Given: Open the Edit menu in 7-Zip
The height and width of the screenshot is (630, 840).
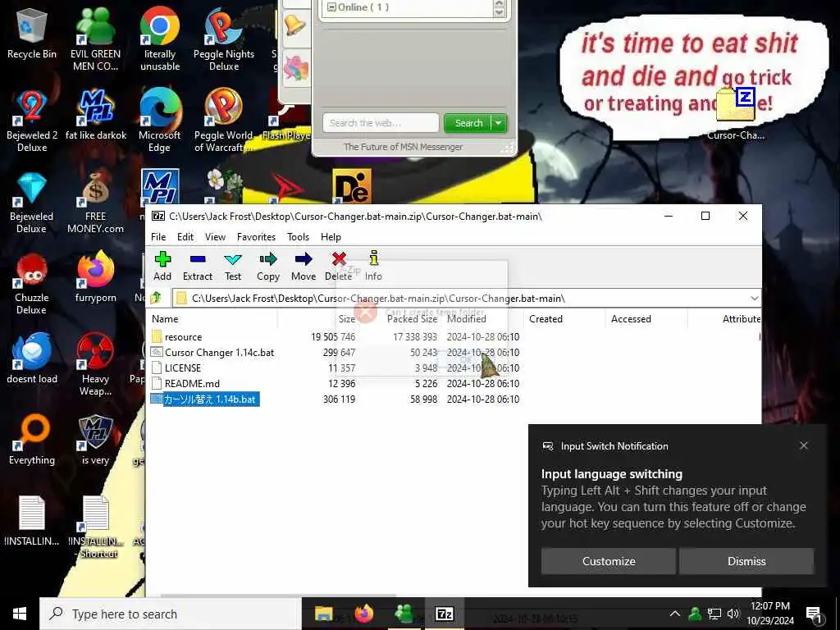Looking at the screenshot, I should coord(185,237).
